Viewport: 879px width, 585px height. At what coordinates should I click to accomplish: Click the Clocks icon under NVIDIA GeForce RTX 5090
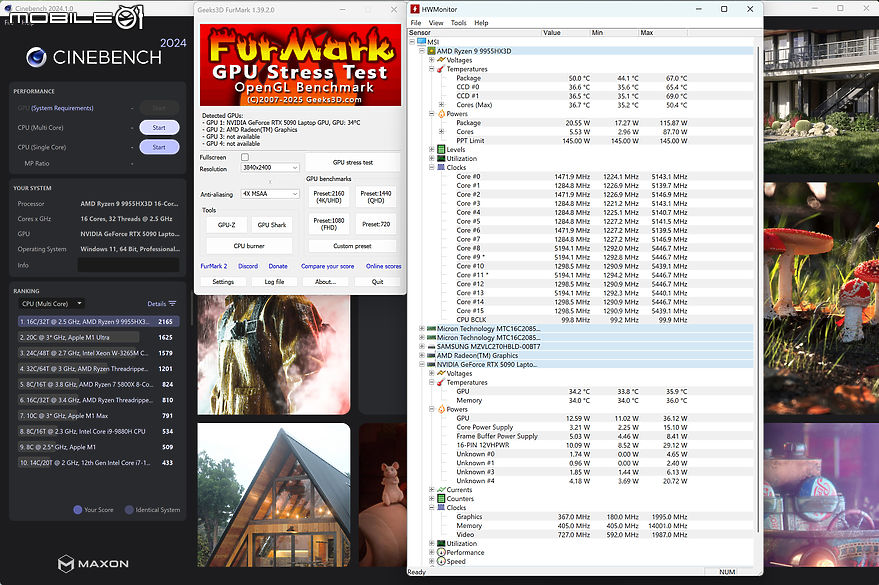[x=441, y=508]
